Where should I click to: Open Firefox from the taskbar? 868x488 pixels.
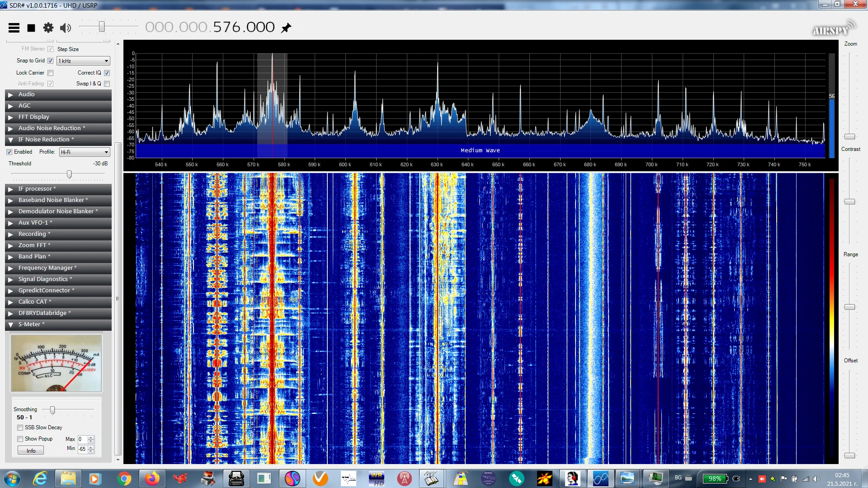pos(152,479)
